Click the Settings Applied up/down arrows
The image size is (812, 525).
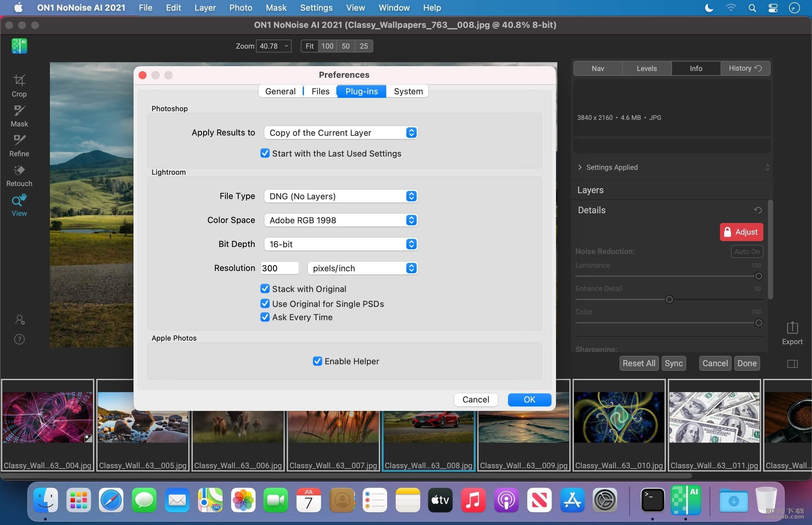pyautogui.click(x=767, y=167)
